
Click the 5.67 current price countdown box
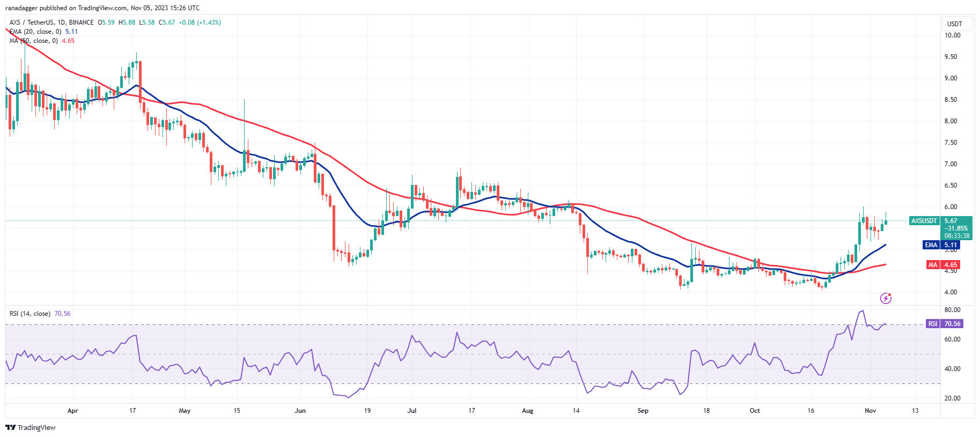[957, 228]
